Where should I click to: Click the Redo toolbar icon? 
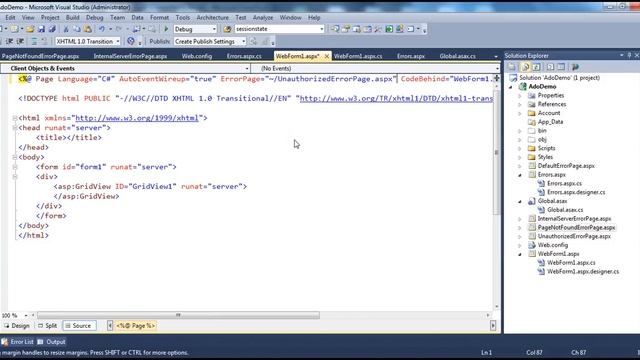click(119, 29)
